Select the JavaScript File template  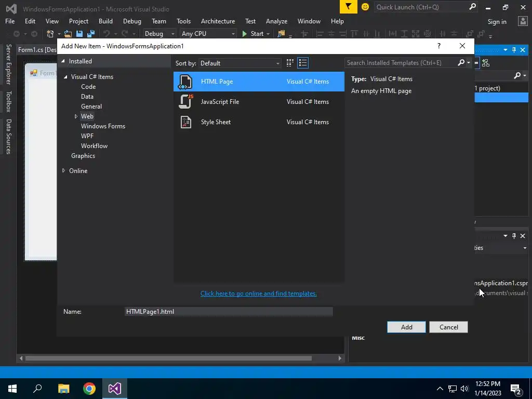pyautogui.click(x=259, y=102)
